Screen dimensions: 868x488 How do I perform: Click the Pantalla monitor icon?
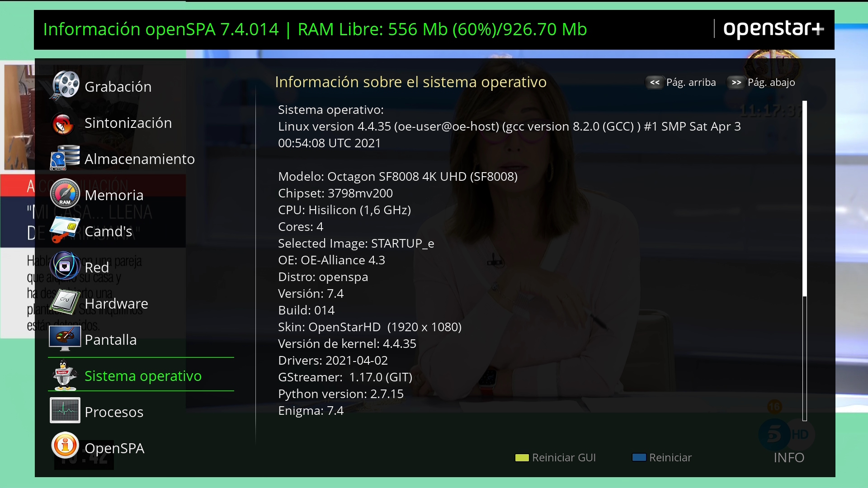[65, 338]
